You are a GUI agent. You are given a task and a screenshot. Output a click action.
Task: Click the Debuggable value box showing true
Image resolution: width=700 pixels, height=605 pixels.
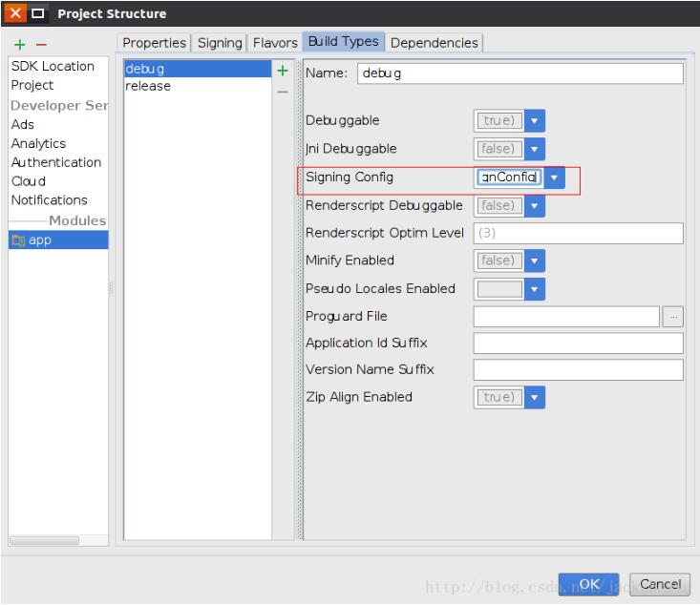pyautogui.click(x=499, y=121)
